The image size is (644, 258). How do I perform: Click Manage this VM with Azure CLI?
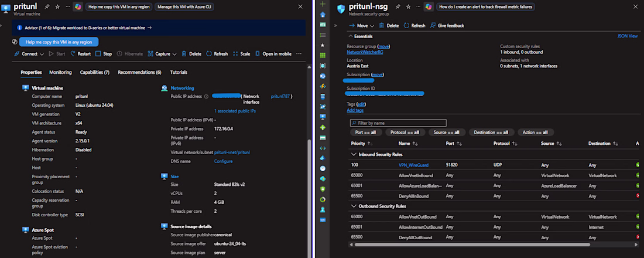click(184, 7)
